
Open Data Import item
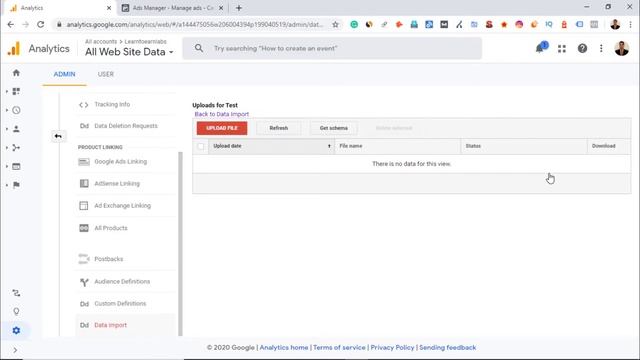pyautogui.click(x=126, y=325)
